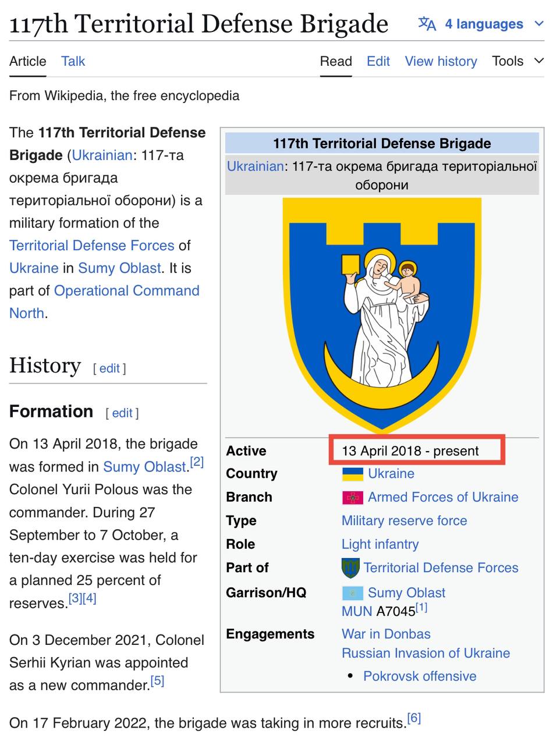Open citation reference number 2

pos(197,462)
